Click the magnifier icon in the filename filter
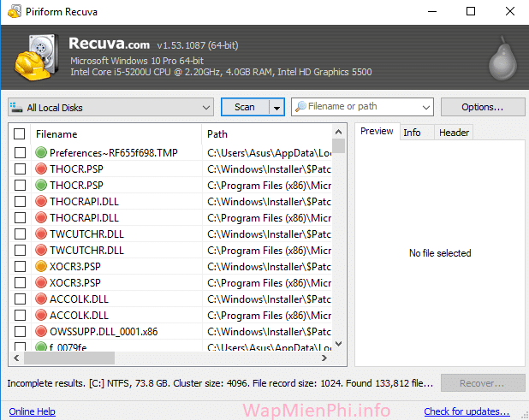The height and width of the screenshot is (420, 529). 300,107
